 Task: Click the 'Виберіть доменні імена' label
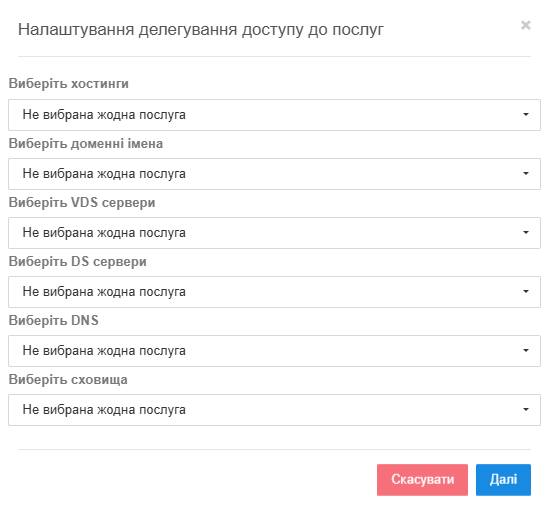click(x=86, y=144)
